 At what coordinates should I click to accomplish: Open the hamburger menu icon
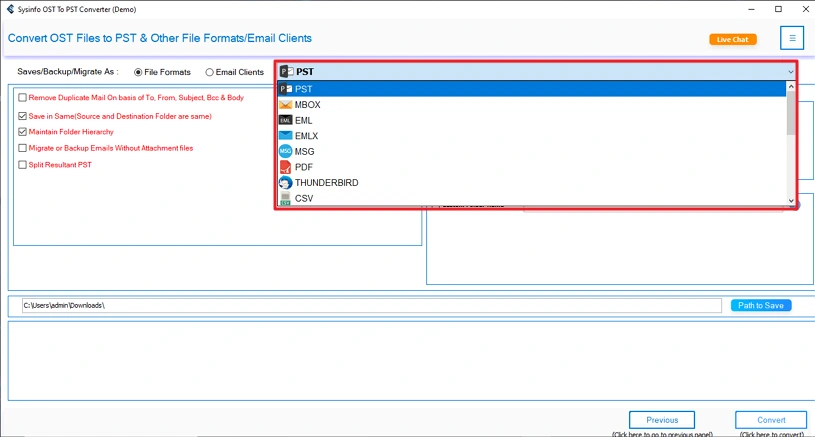[792, 38]
